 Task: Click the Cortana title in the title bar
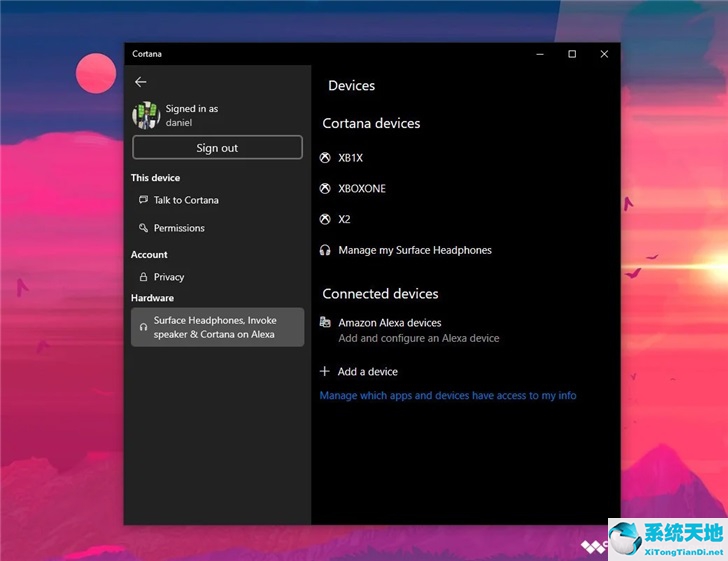point(147,54)
